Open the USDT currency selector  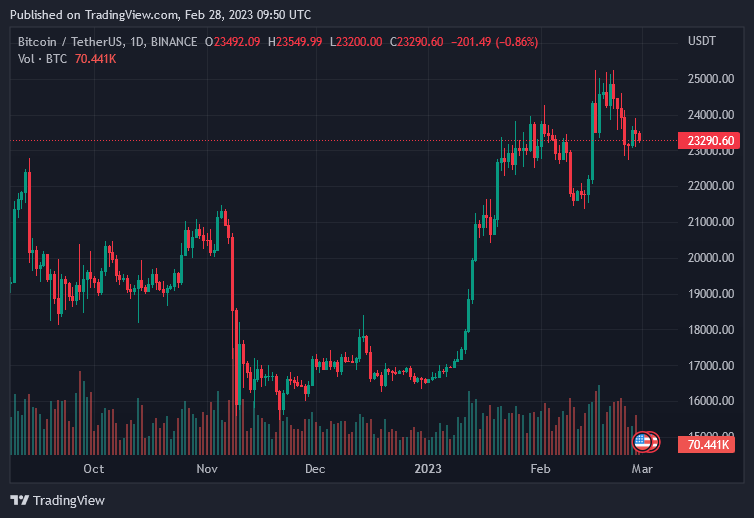point(701,42)
